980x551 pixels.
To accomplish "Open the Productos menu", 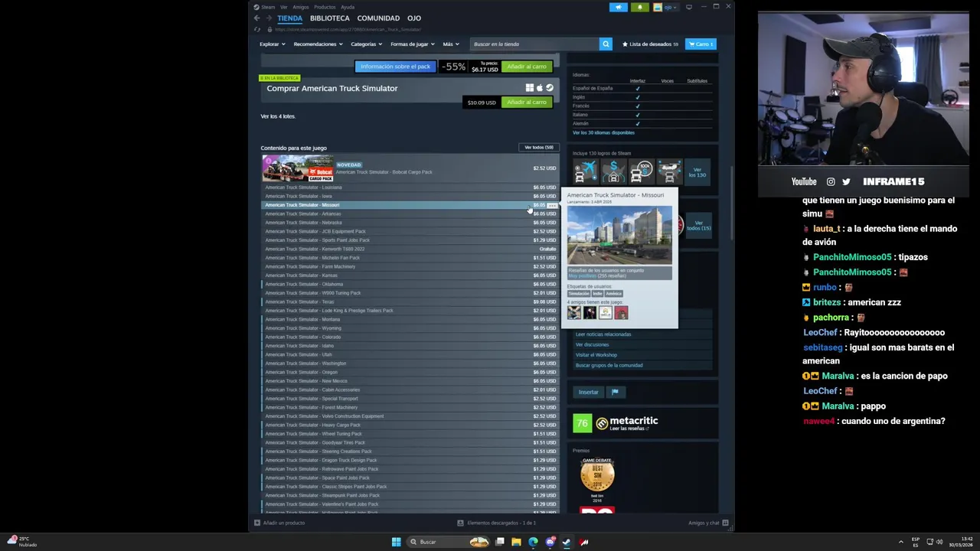I will 325,7.
